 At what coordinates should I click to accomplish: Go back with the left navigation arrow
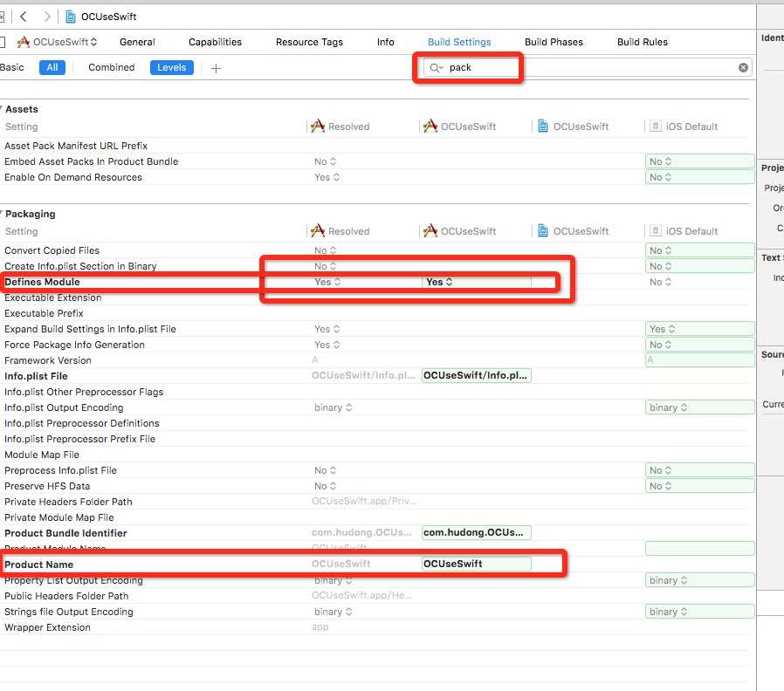(23, 17)
